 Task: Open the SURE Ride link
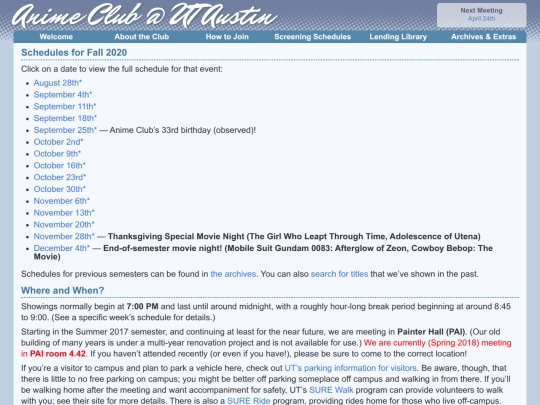click(x=249, y=401)
